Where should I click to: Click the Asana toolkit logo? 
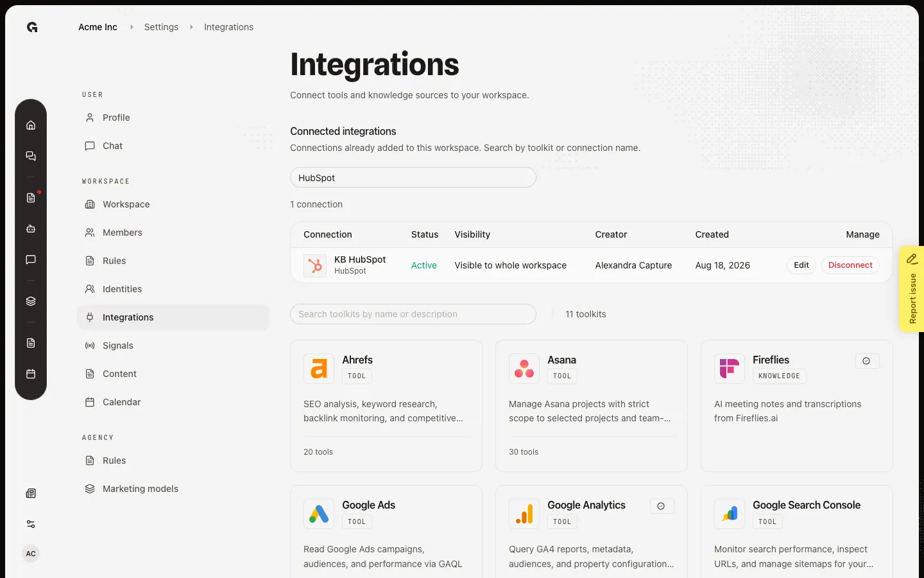pos(524,369)
